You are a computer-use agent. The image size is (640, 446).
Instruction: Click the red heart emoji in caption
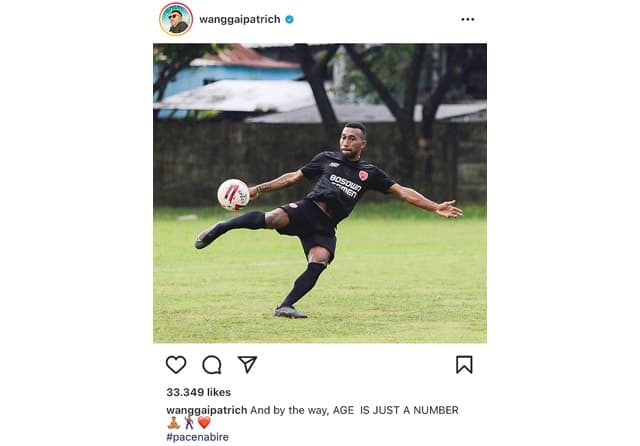coord(204,422)
